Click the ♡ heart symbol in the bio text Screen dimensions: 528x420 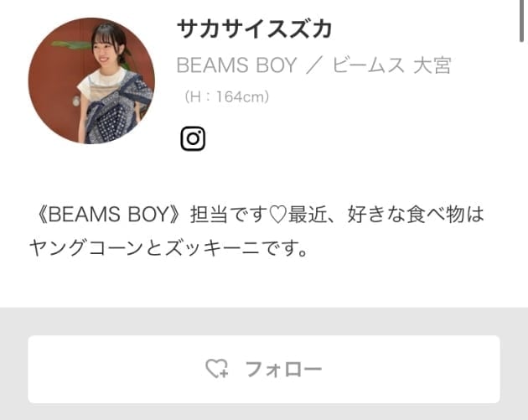pos(277,215)
